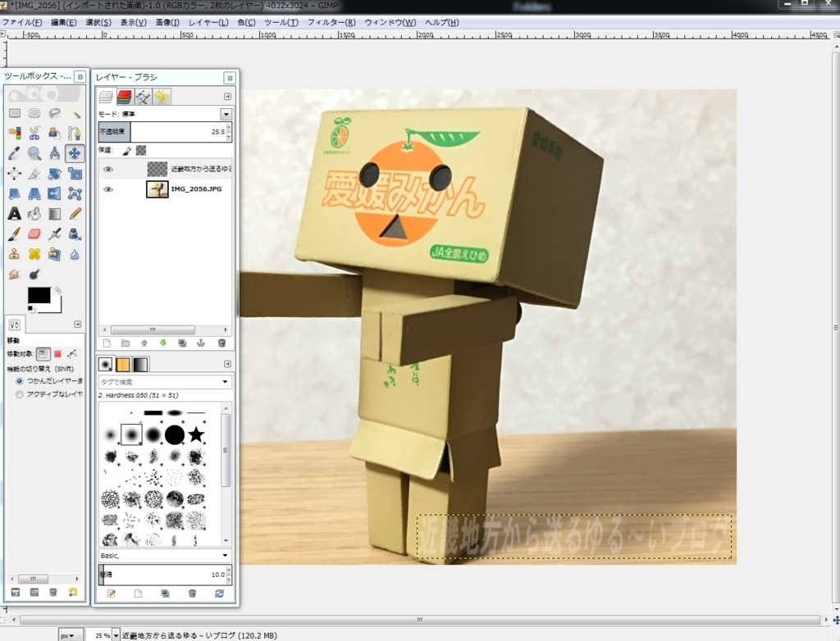Open the Filters (フィルター) menu

click(331, 22)
